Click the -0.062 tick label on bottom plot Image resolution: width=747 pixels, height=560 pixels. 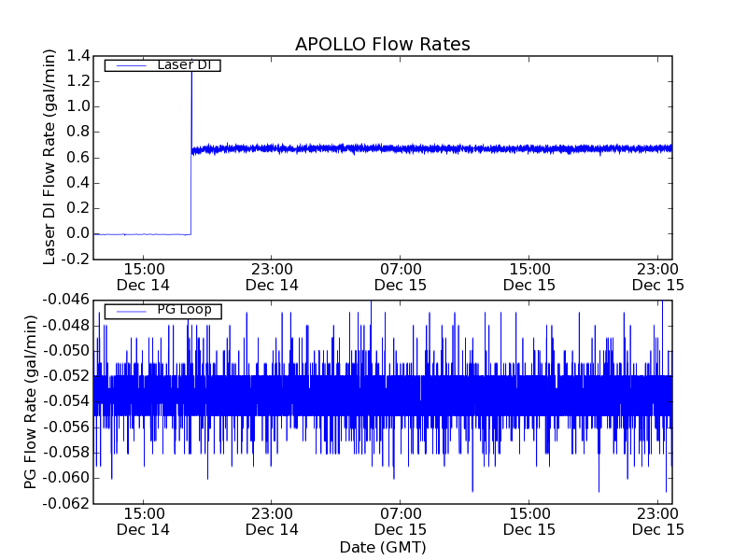tap(65, 503)
